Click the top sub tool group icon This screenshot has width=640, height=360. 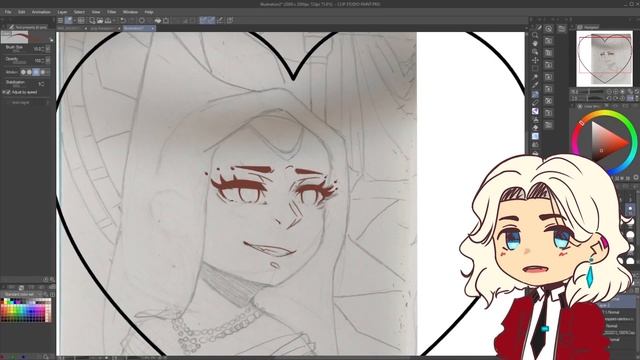point(549,29)
